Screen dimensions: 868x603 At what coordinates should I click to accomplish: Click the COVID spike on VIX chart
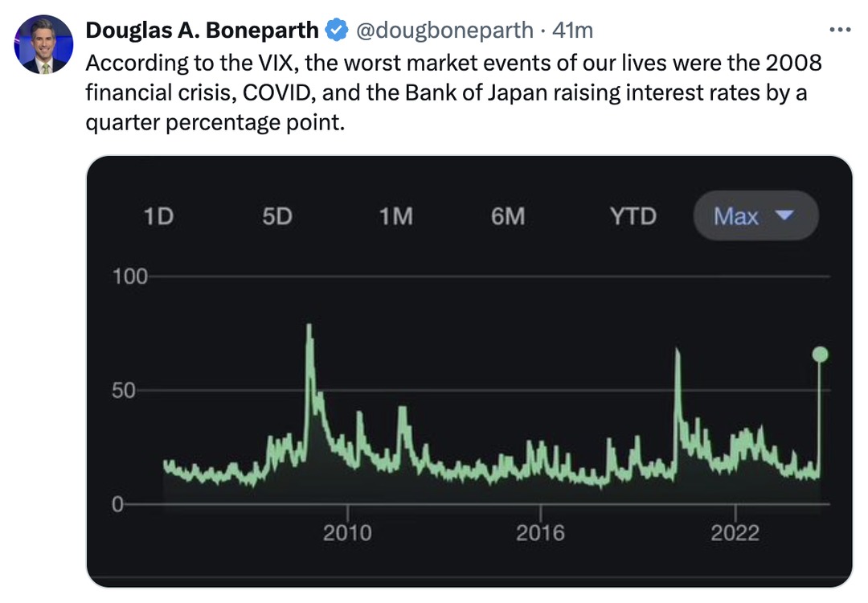[x=677, y=351]
